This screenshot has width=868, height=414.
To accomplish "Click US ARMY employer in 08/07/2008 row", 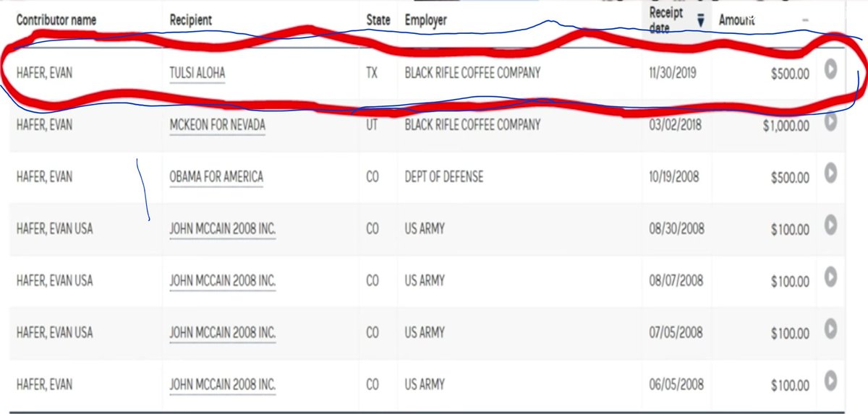I will [425, 280].
